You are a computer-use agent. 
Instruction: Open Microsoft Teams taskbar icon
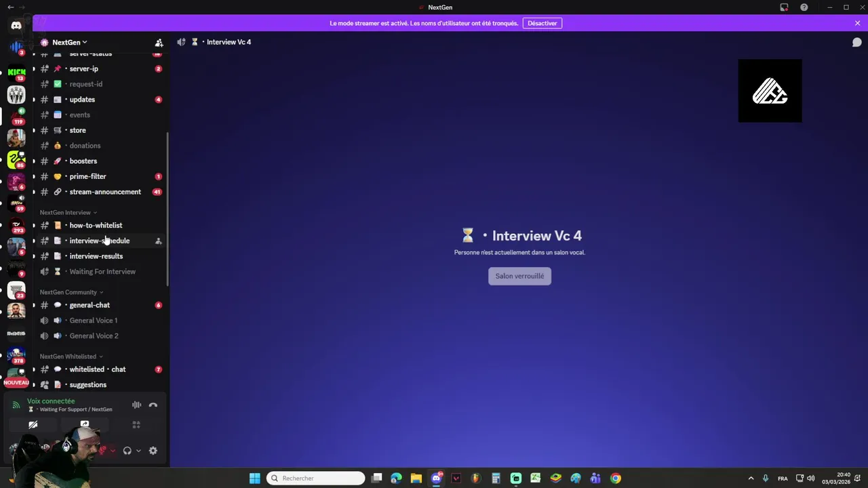click(x=595, y=478)
